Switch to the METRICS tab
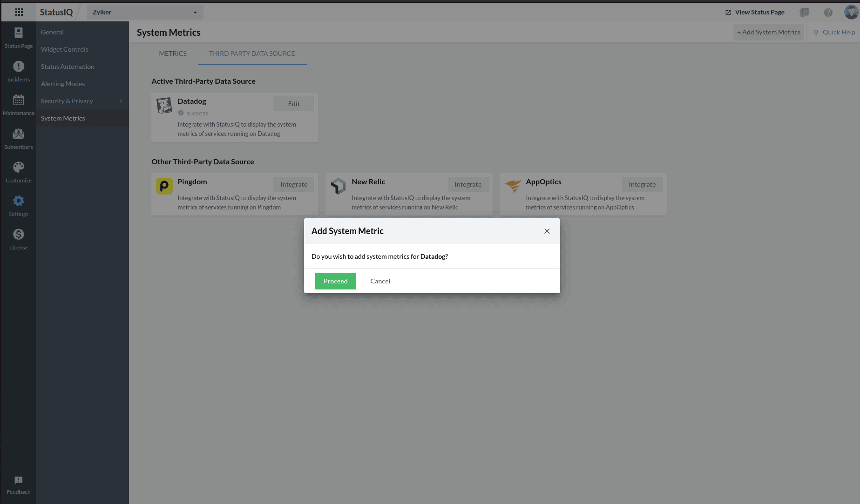 [173, 54]
